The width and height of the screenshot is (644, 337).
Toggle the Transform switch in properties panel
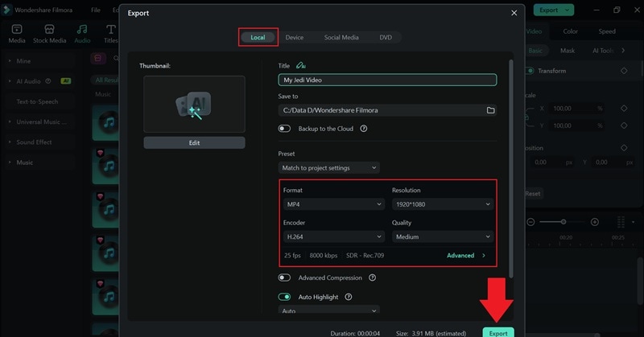point(530,71)
